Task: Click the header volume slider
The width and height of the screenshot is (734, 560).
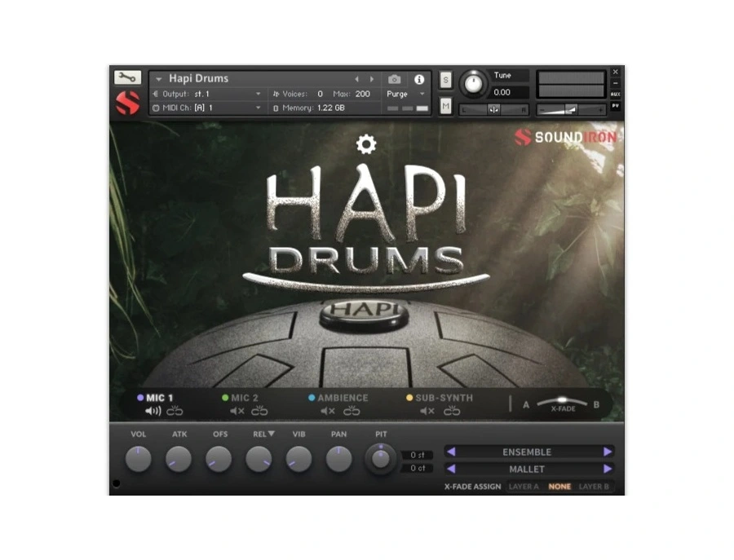Action: [571, 109]
